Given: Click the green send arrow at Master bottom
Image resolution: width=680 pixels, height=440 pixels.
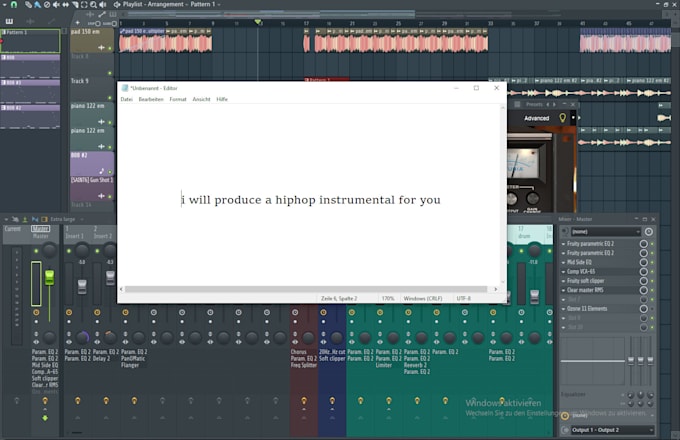Looking at the screenshot, I should tap(45, 418).
